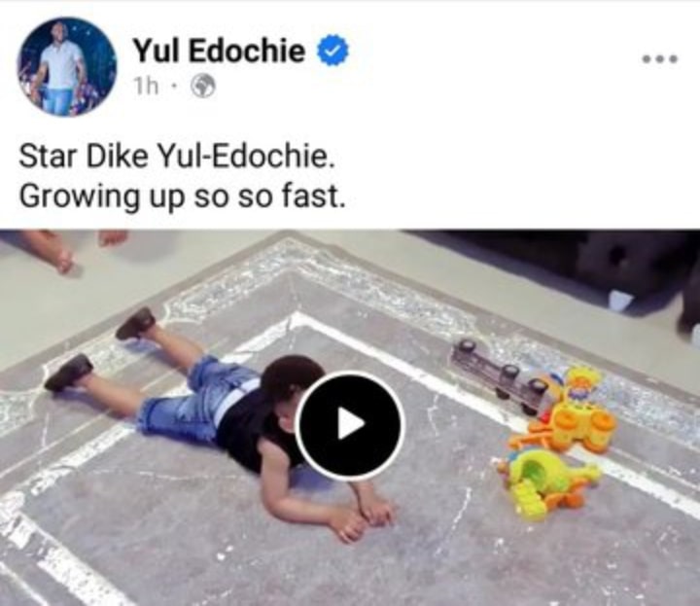The image size is (700, 606).
Task: Play the video using the center play button
Action: coord(350,425)
